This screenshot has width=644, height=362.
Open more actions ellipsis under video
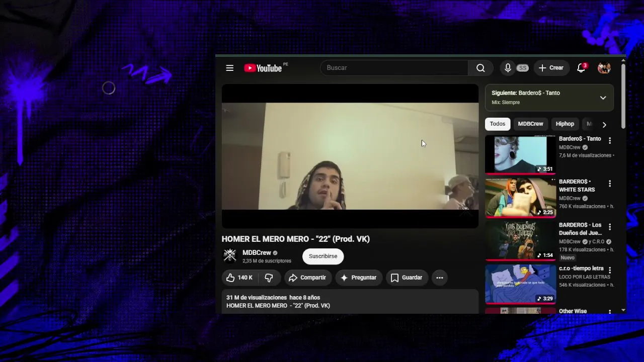[439, 278]
